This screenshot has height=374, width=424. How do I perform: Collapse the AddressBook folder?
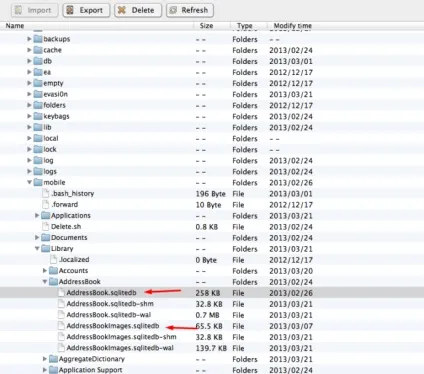[45, 282]
